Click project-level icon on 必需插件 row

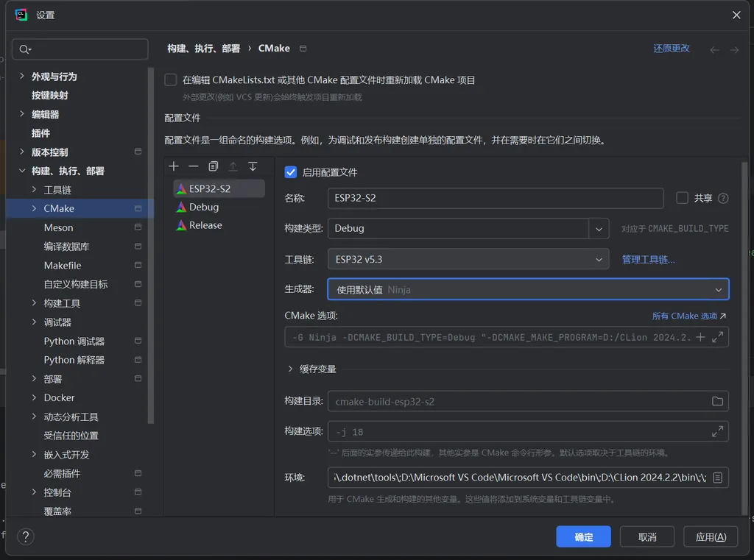coord(138,473)
